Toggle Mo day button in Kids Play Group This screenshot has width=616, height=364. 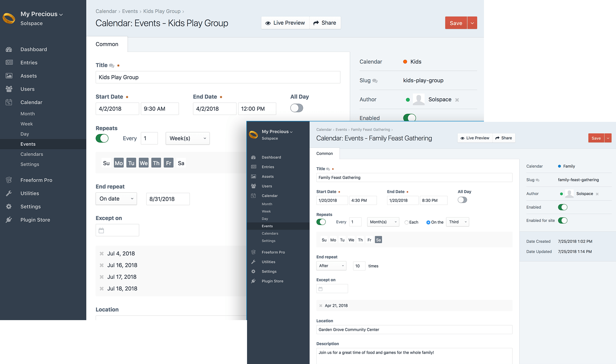(x=119, y=163)
